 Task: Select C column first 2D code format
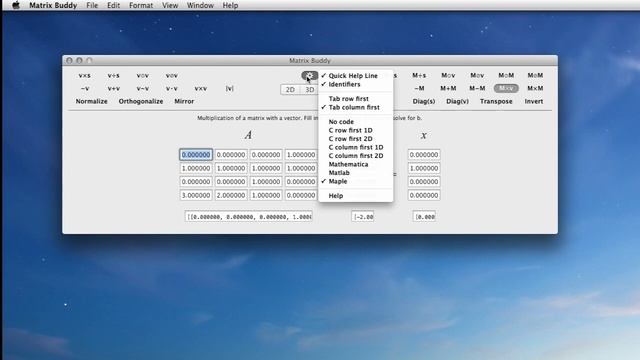coord(356,156)
